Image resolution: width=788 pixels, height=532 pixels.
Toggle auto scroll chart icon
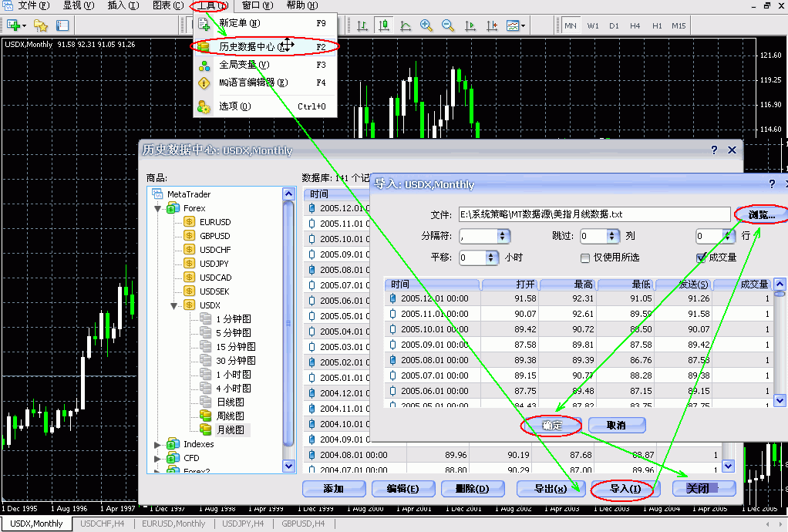pos(470,25)
